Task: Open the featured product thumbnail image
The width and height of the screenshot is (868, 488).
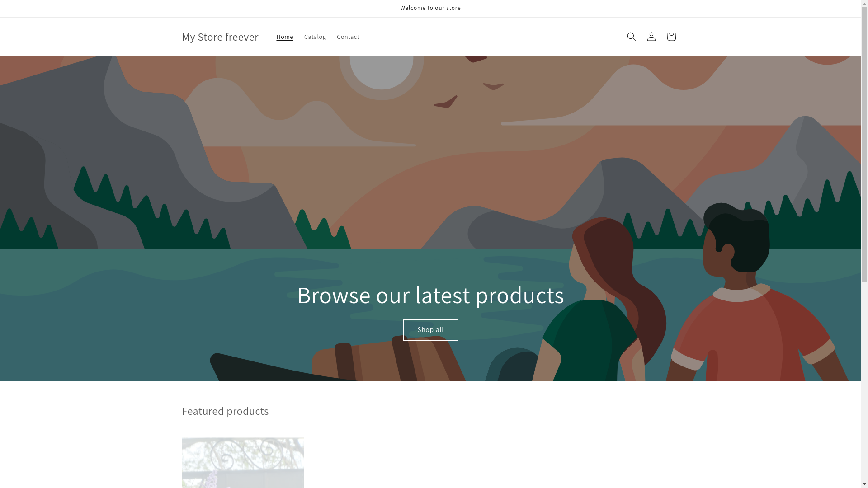Action: [x=243, y=463]
